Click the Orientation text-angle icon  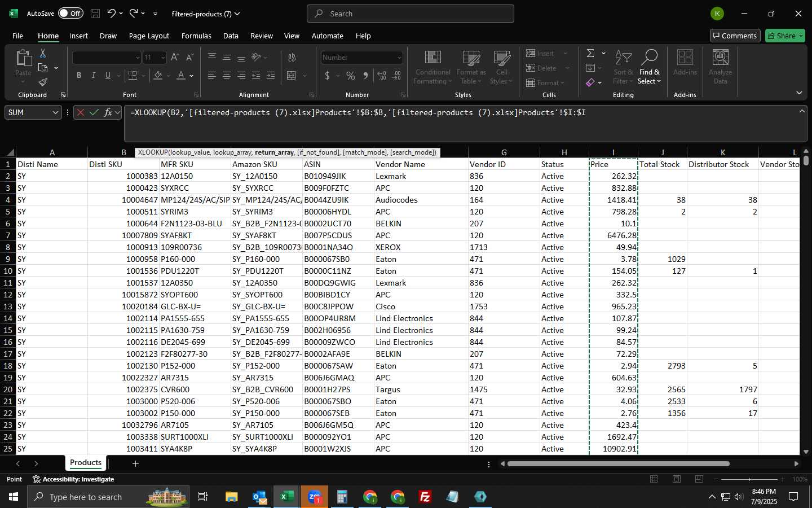257,57
